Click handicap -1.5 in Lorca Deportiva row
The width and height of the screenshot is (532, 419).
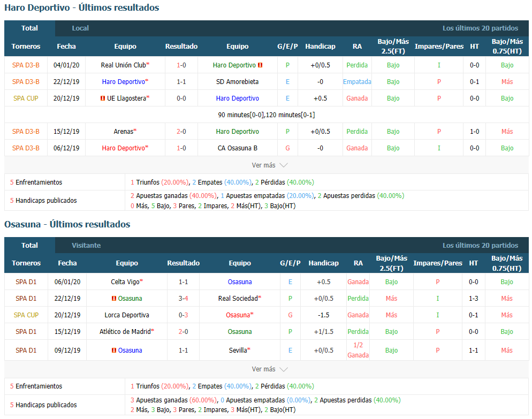point(323,315)
